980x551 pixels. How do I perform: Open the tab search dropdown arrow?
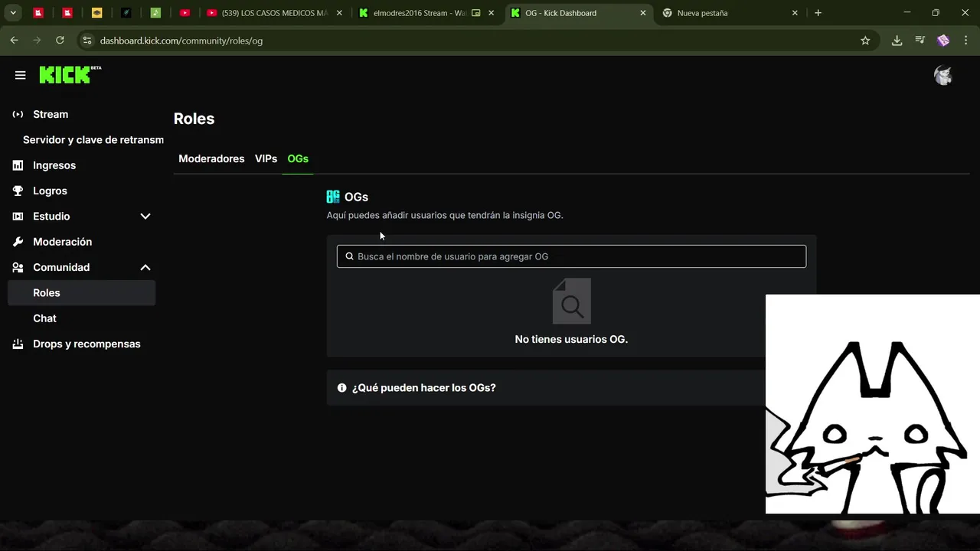click(x=13, y=13)
